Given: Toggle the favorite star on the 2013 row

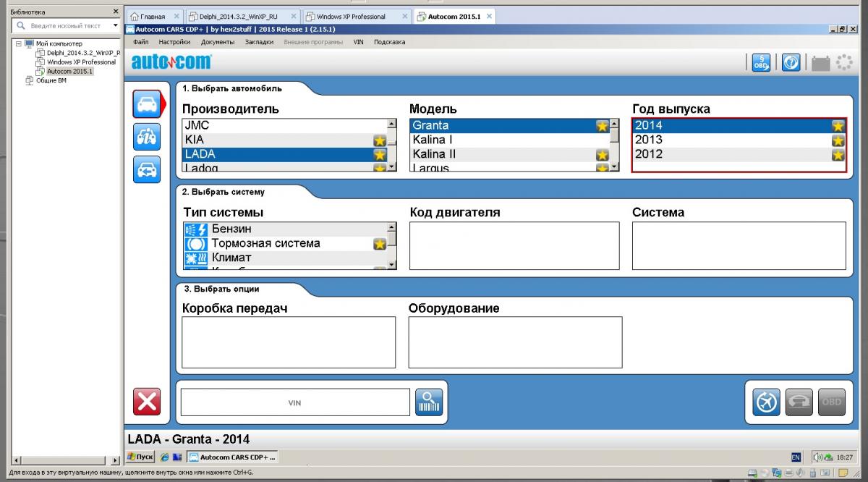Looking at the screenshot, I should [x=838, y=140].
